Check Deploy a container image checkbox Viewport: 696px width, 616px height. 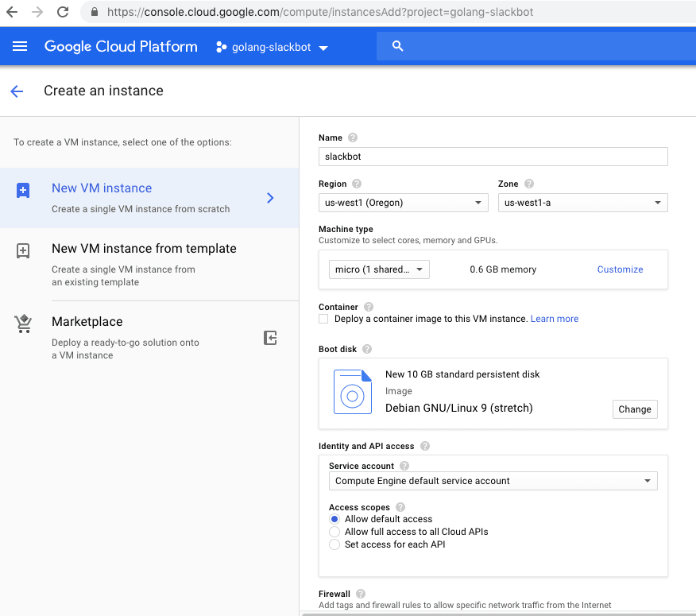323,319
